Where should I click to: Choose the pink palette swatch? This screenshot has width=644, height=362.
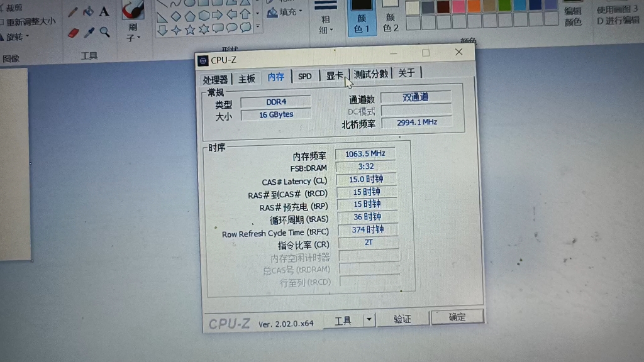pos(458,6)
